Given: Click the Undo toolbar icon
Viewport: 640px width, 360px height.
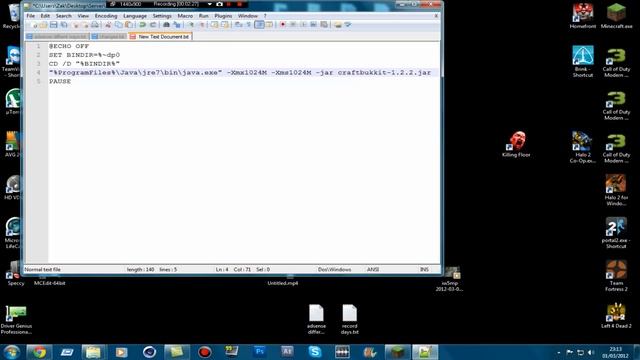Looking at the screenshot, I should [142, 25].
